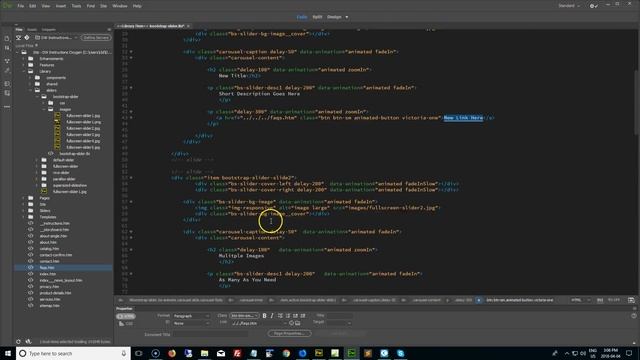Click the Browse for File folder icon

[298, 323]
